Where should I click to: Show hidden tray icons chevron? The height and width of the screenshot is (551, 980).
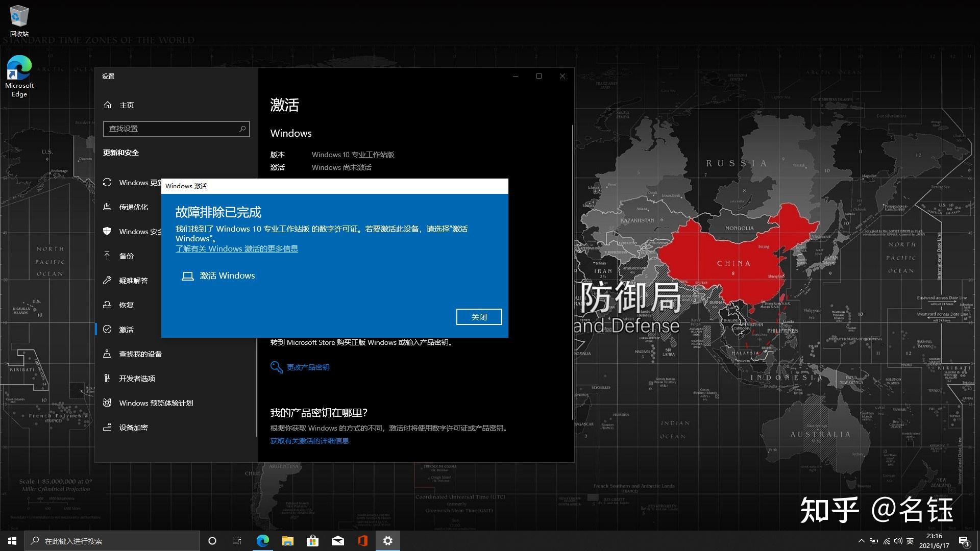861,541
